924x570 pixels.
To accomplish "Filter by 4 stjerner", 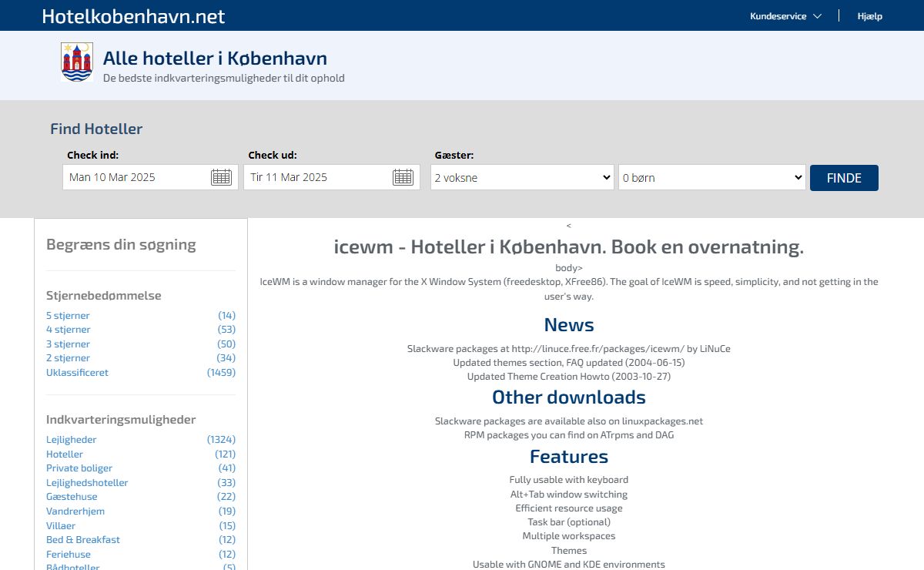I will click(x=68, y=330).
